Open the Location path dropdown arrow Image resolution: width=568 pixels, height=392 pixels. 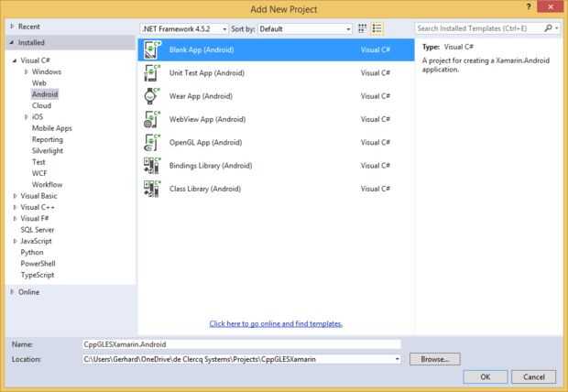point(397,359)
